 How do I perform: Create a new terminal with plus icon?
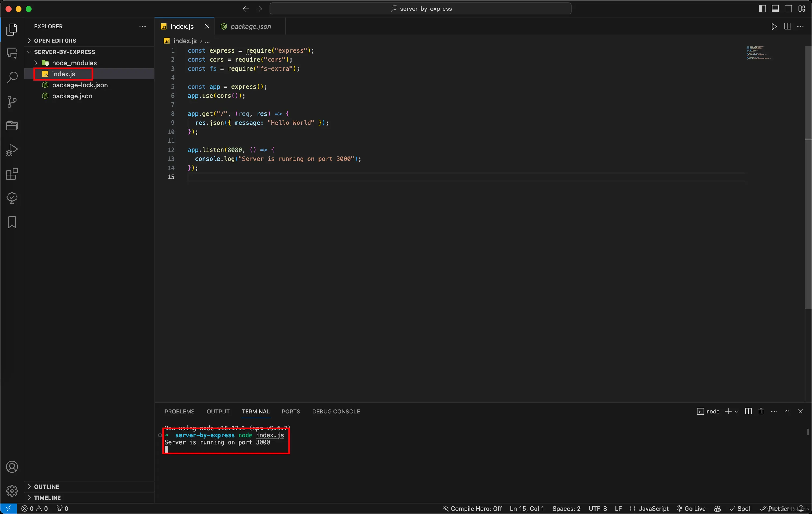pos(728,411)
